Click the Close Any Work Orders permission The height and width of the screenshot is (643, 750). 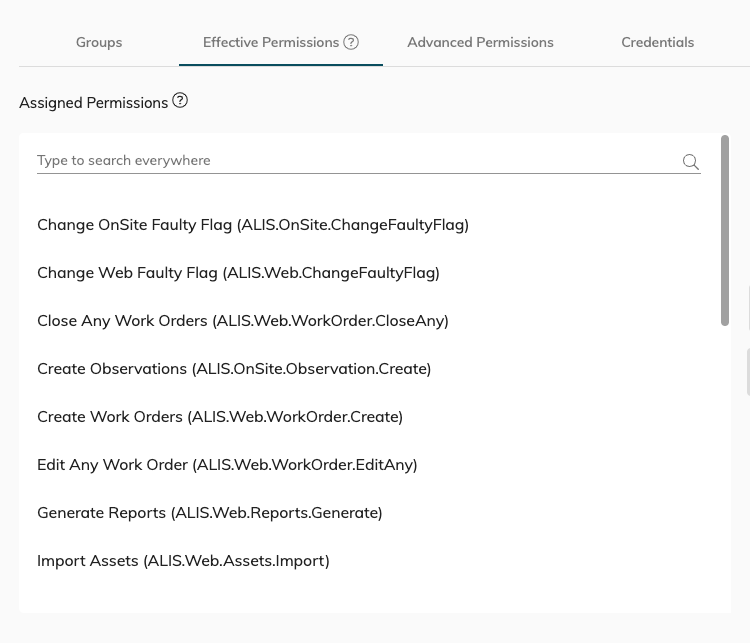click(243, 321)
